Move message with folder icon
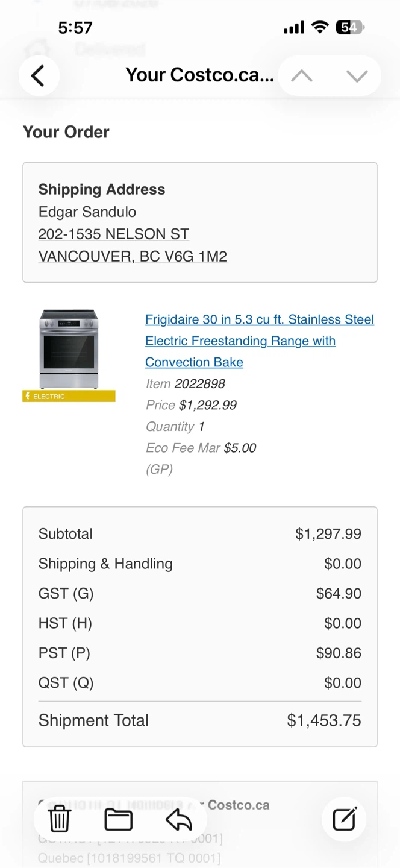The image size is (400, 868). pyautogui.click(x=119, y=819)
